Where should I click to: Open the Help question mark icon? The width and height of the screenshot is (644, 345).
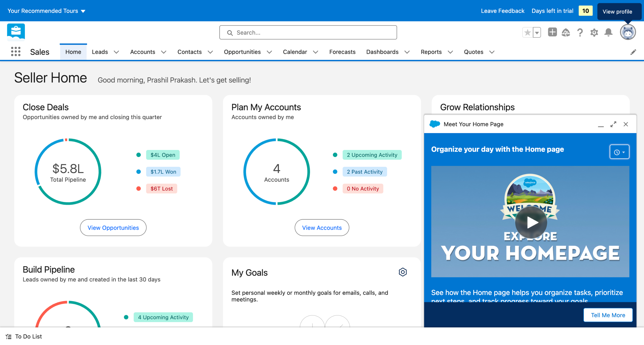pyautogui.click(x=580, y=32)
